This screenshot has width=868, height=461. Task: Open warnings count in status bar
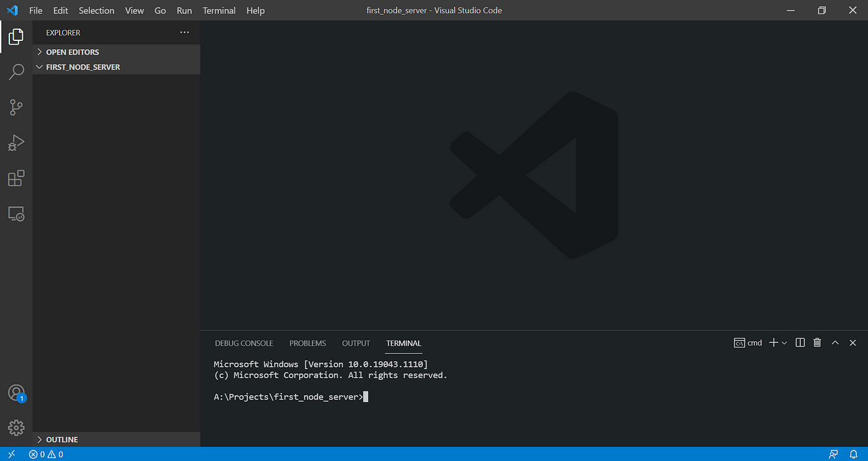coord(55,454)
